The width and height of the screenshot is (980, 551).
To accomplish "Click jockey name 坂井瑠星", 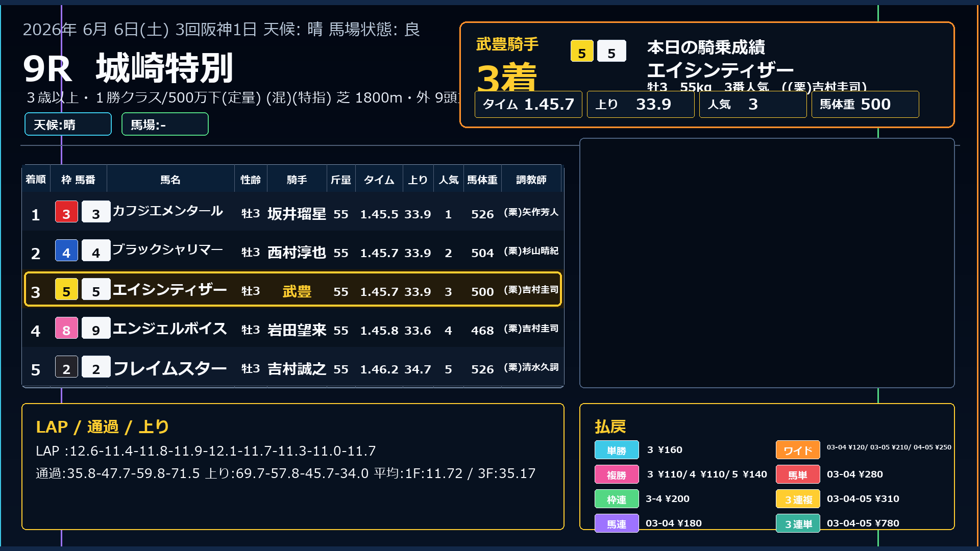I will click(297, 214).
